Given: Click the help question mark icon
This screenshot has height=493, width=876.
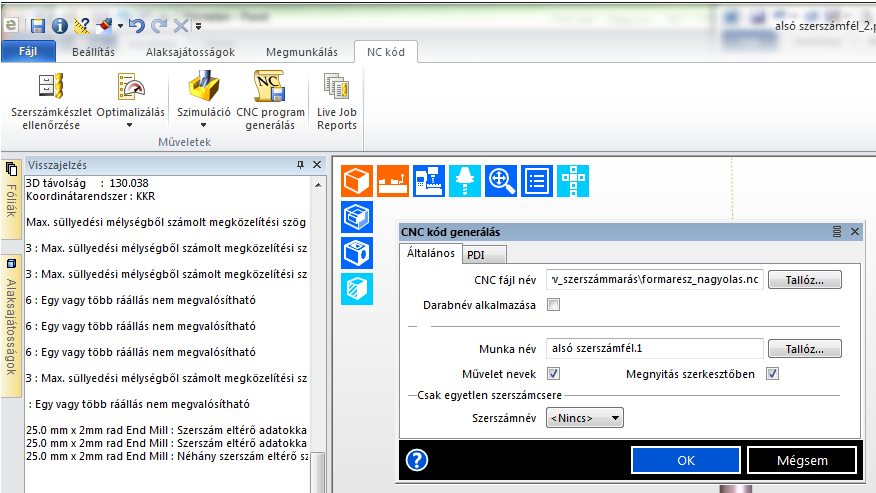Looking at the screenshot, I should pos(417,460).
